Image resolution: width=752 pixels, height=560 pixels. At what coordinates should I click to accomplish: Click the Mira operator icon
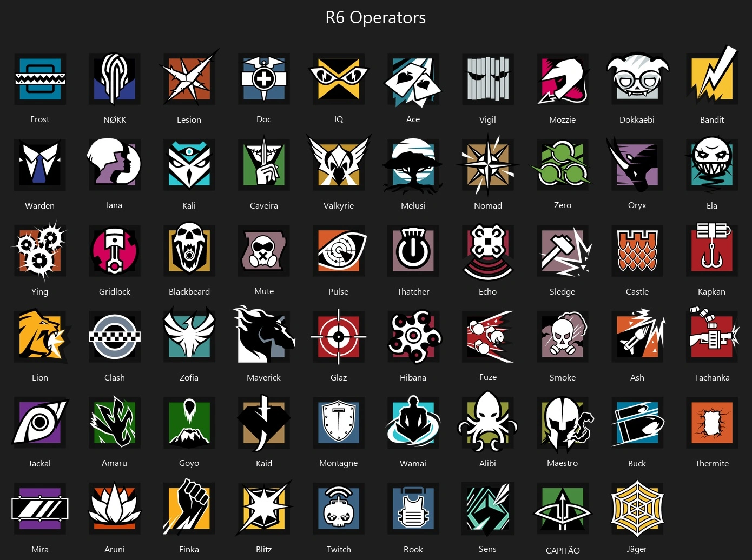40,508
